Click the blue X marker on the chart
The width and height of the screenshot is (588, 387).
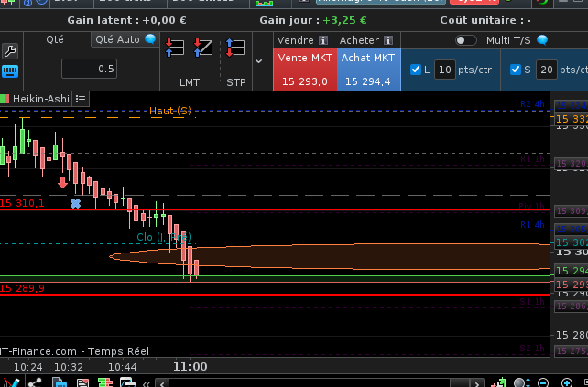[x=75, y=203]
